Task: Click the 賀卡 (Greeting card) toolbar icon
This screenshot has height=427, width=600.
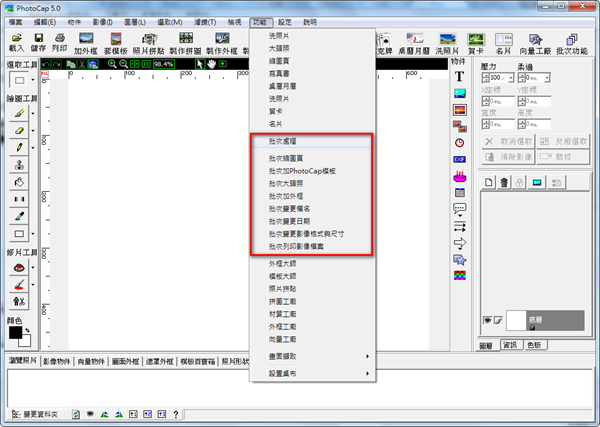Action: (x=476, y=43)
